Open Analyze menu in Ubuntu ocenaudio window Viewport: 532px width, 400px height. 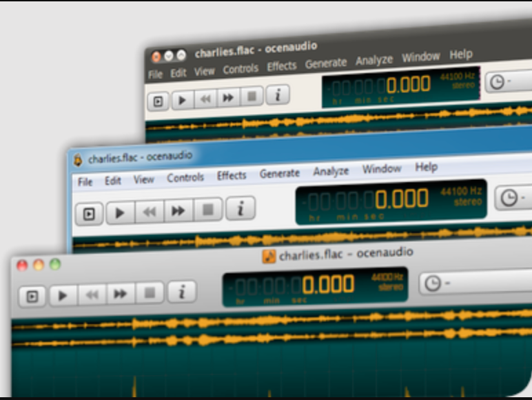coord(374,60)
